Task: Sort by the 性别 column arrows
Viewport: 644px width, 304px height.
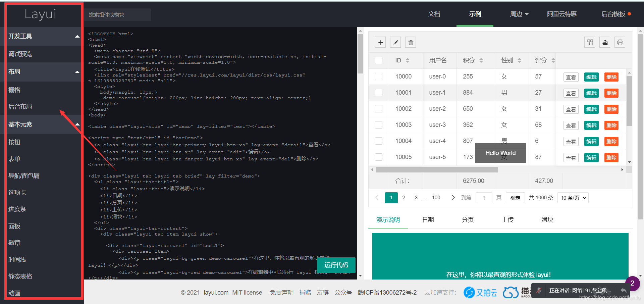Action: point(519,60)
